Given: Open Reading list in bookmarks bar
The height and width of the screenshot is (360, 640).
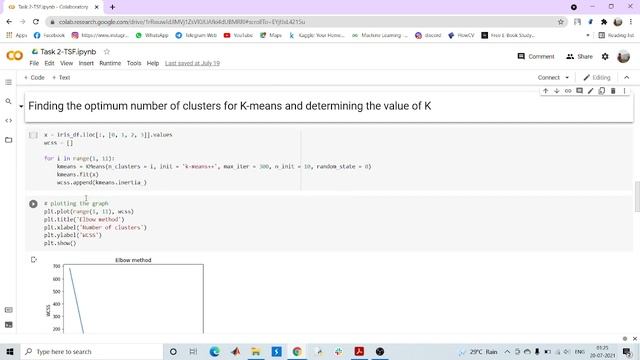Looking at the screenshot, I should (616, 36).
